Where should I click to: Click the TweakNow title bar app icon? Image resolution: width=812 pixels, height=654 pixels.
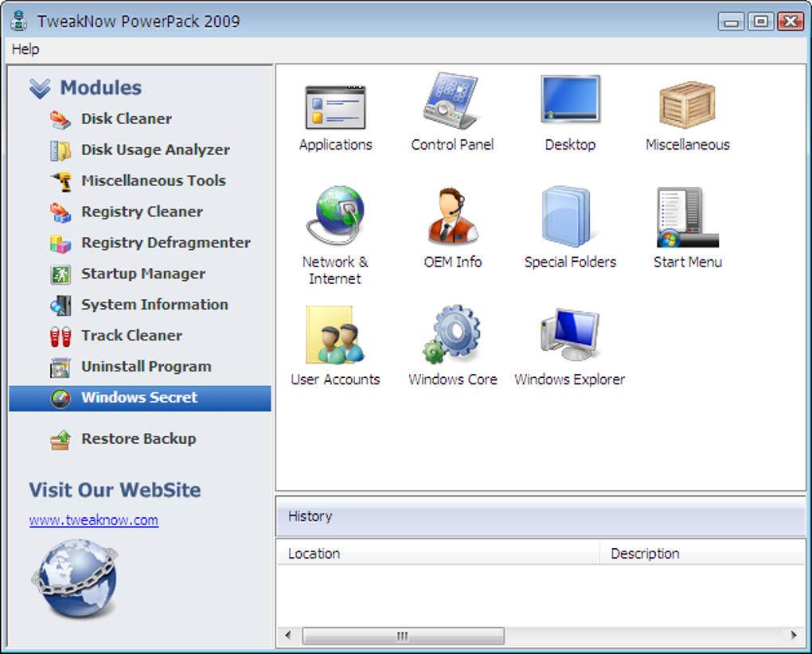(x=18, y=21)
